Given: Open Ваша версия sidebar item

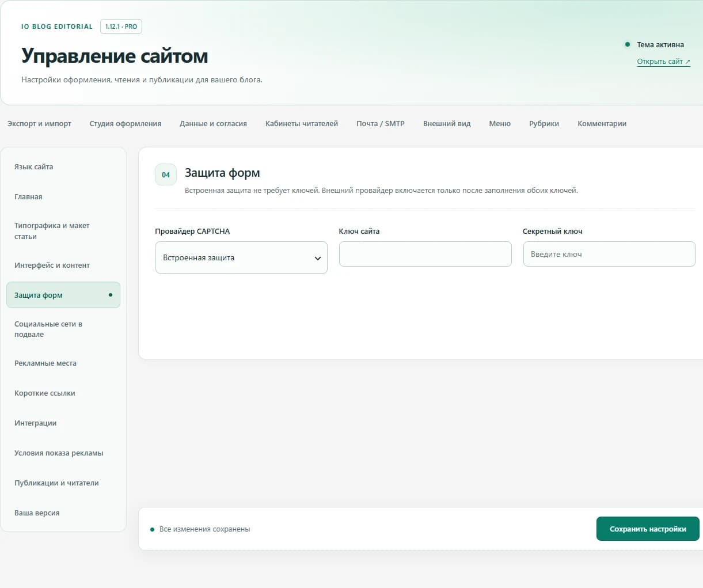Looking at the screenshot, I should point(63,513).
